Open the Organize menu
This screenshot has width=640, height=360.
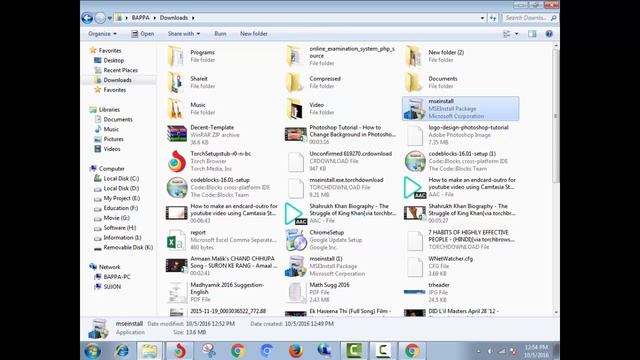pos(102,34)
